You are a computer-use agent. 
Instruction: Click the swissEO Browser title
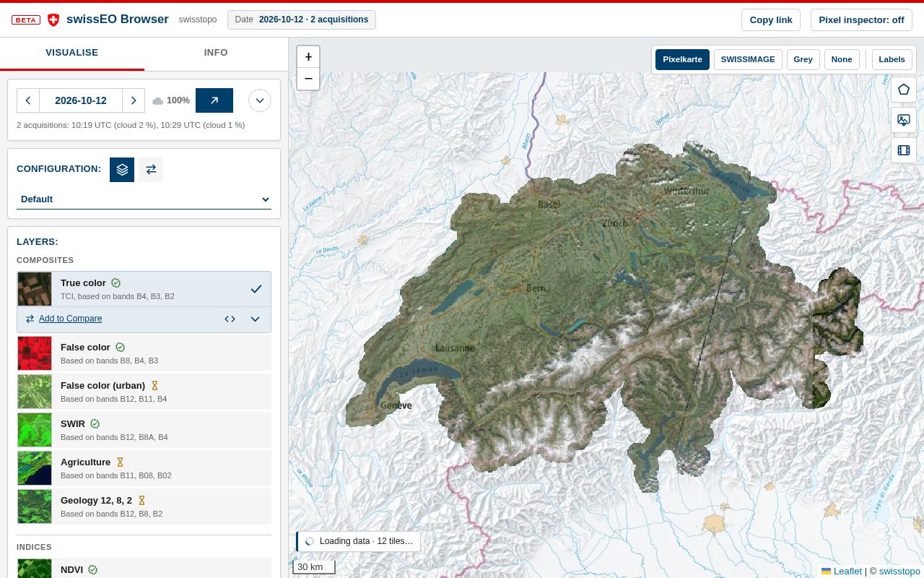(118, 20)
